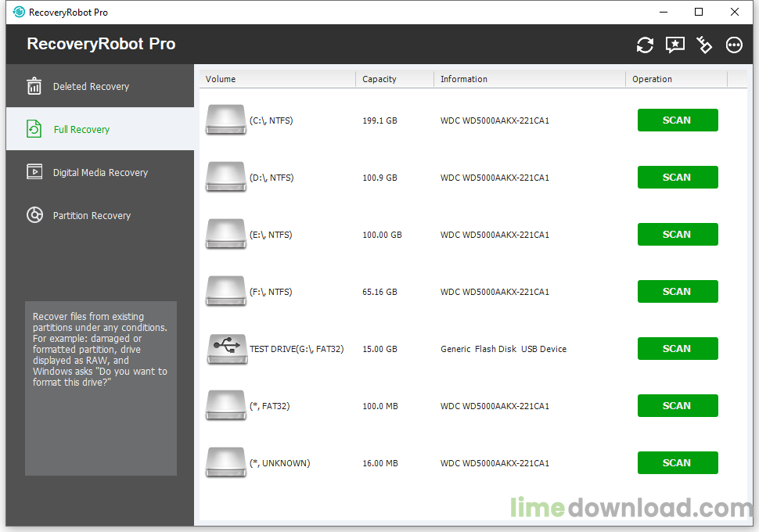
Task: Click the Partition Recovery disc icon
Action: [x=35, y=215]
